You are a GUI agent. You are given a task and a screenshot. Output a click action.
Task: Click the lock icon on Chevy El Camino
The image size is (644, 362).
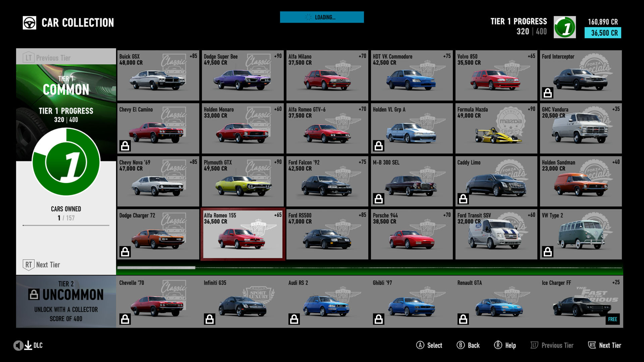point(125,146)
